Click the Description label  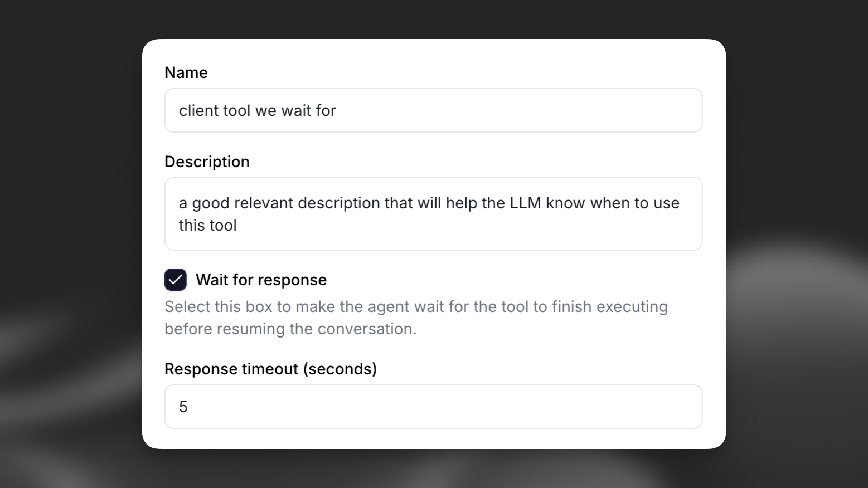pyautogui.click(x=207, y=162)
